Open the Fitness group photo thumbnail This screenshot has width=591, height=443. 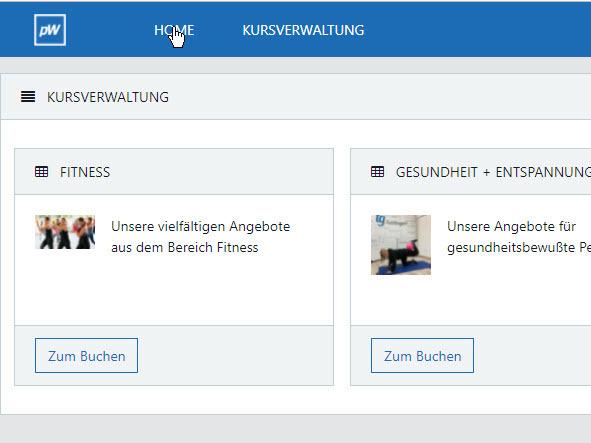click(65, 232)
